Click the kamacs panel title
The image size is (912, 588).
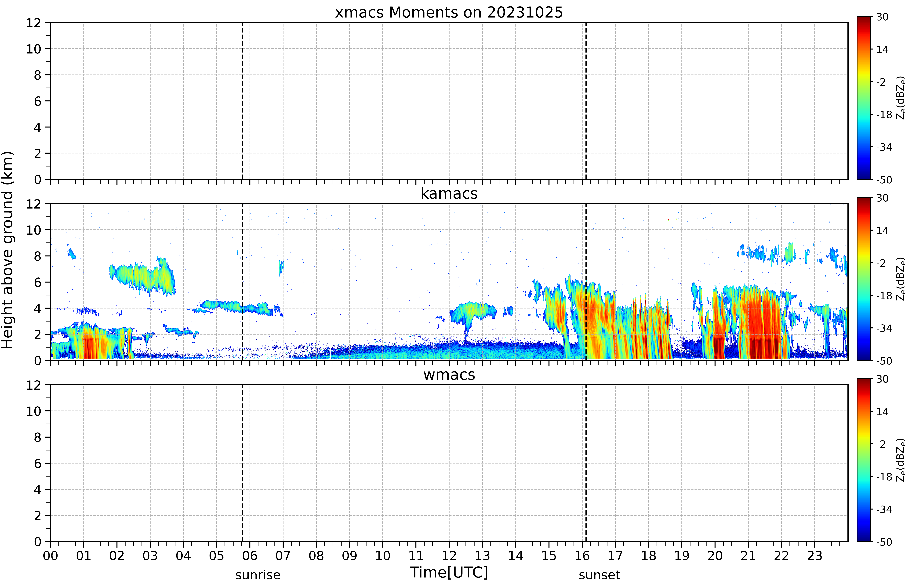(449, 194)
